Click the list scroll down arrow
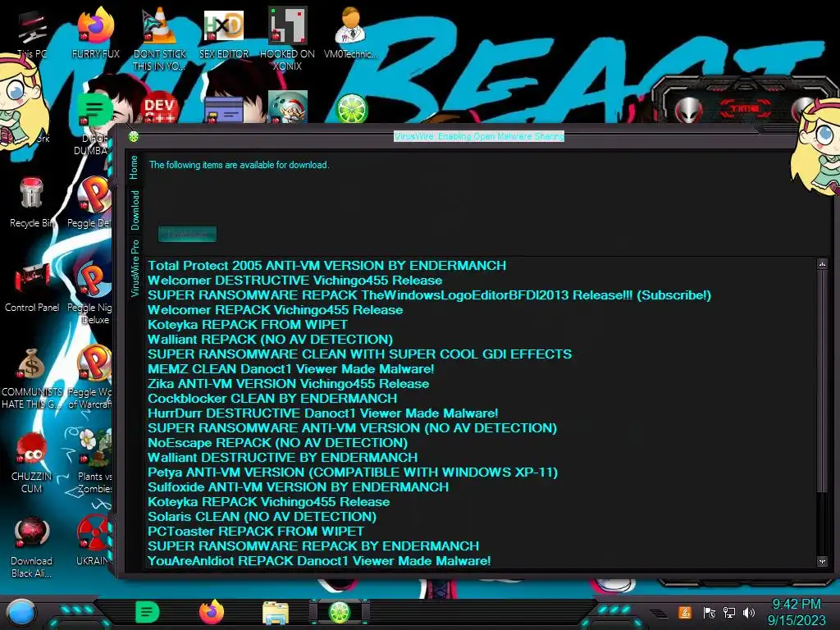The height and width of the screenshot is (630, 840). click(x=822, y=561)
